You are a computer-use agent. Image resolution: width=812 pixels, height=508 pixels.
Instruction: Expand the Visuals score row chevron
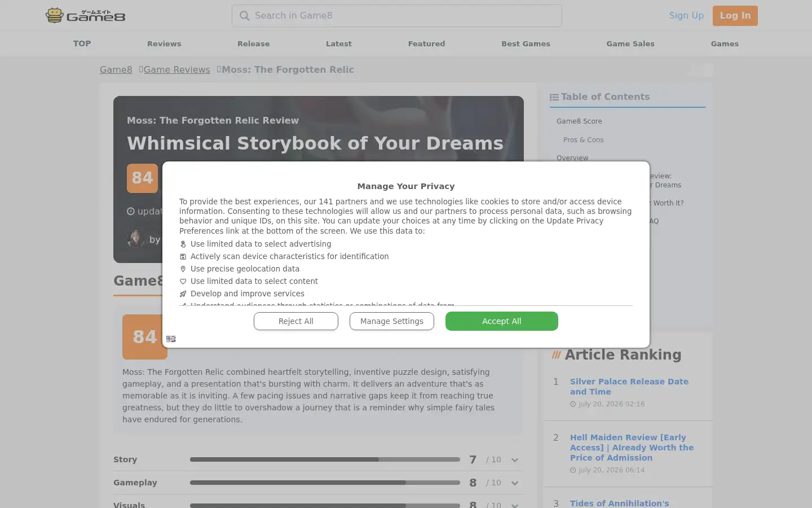pos(515,505)
